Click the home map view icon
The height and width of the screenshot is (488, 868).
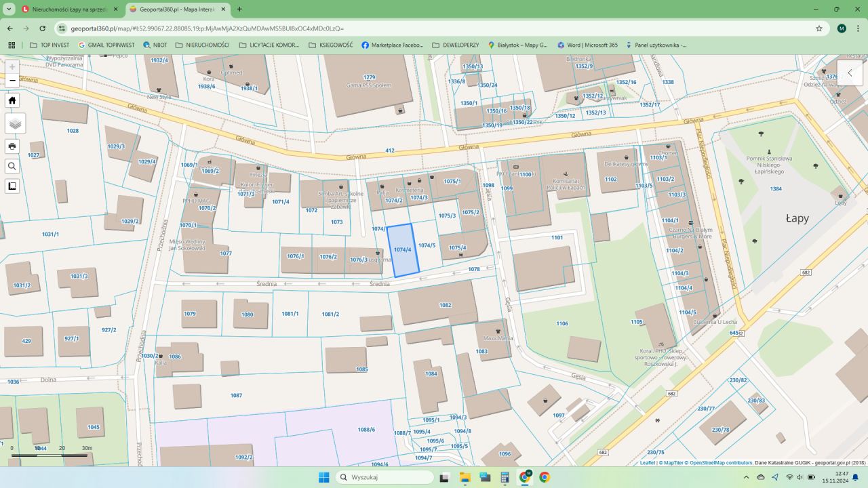[x=12, y=100]
